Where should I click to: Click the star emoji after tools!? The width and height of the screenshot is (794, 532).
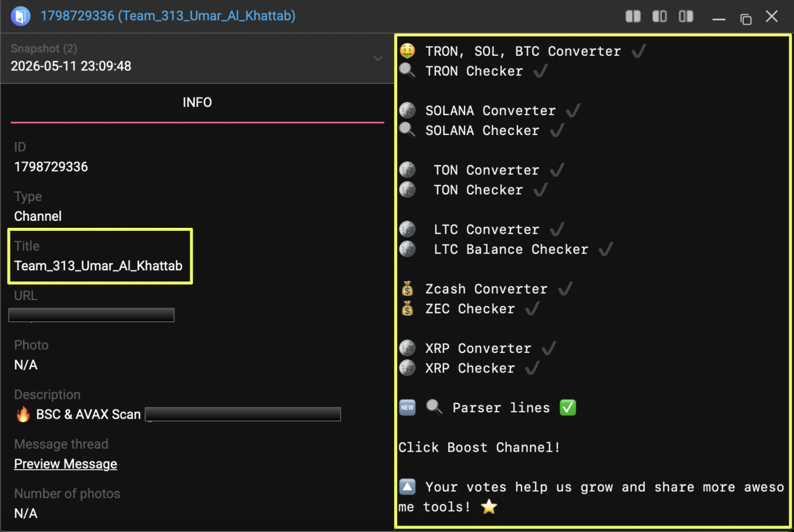[489, 507]
